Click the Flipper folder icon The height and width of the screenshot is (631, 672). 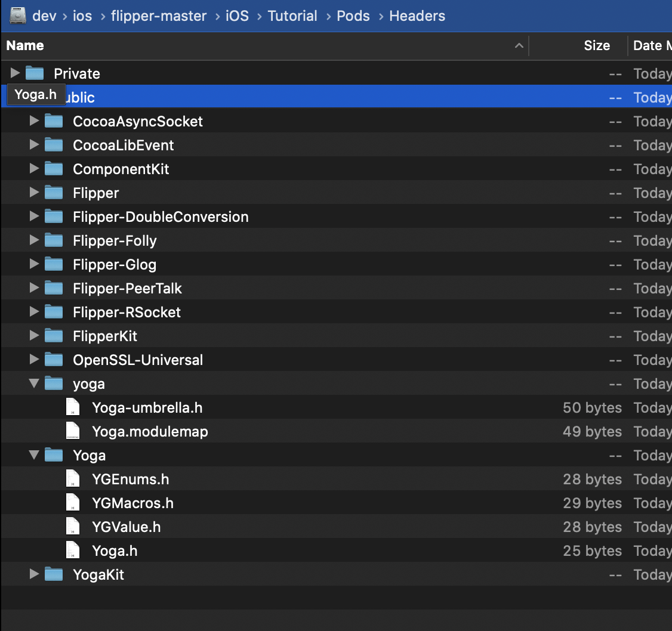pos(54,193)
